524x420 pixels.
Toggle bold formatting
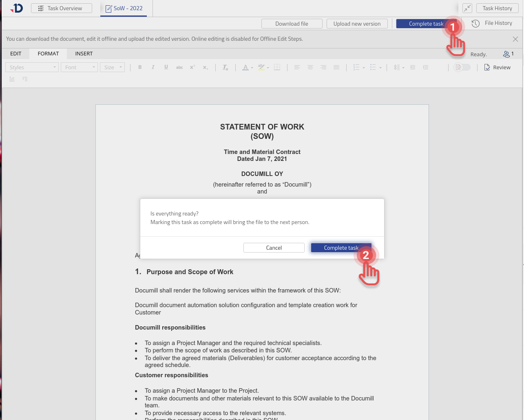point(140,67)
